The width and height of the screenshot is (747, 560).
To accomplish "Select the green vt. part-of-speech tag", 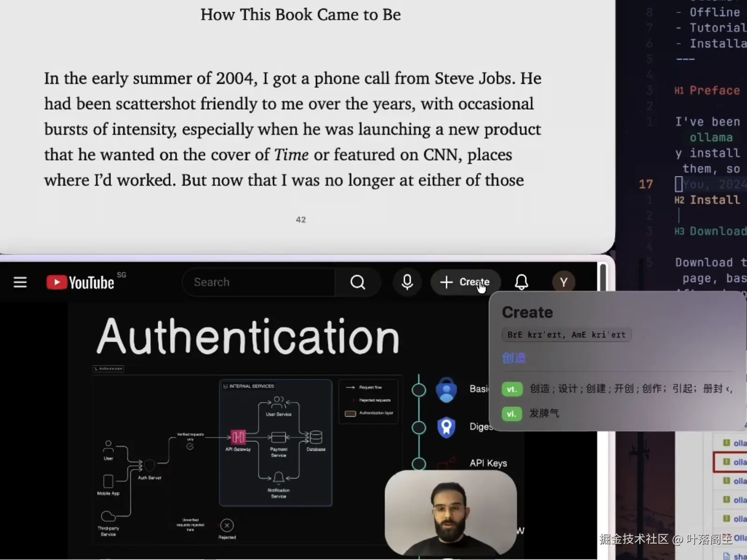I will (512, 389).
